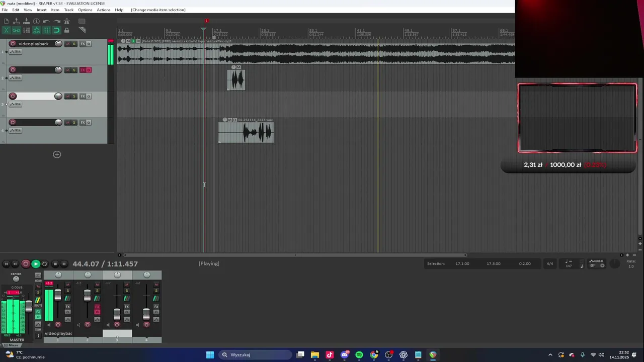Solo the videoplayback track in track panel
This screenshot has height=362, width=644.
coord(74,44)
